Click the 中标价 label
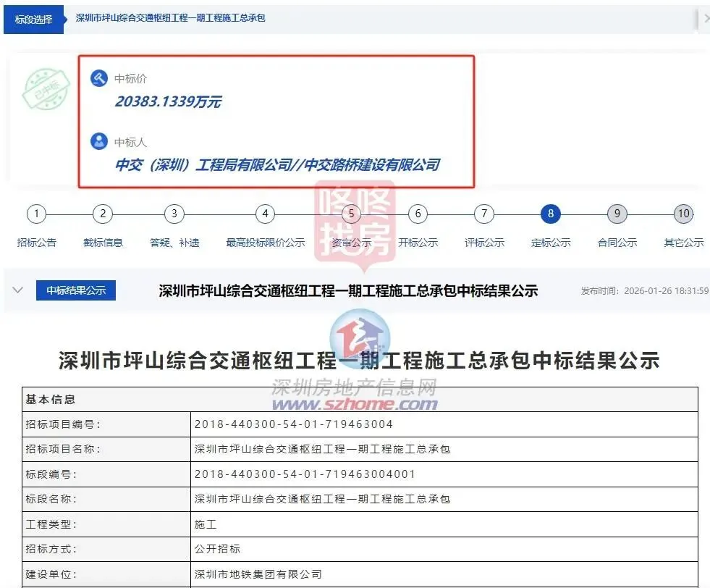This screenshot has height=588, width=710. click(x=130, y=78)
